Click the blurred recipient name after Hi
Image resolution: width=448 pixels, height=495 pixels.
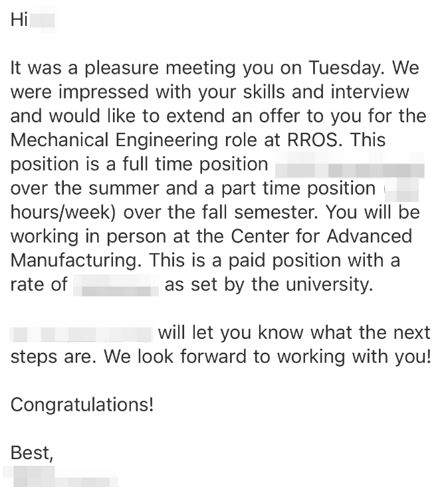(43, 20)
